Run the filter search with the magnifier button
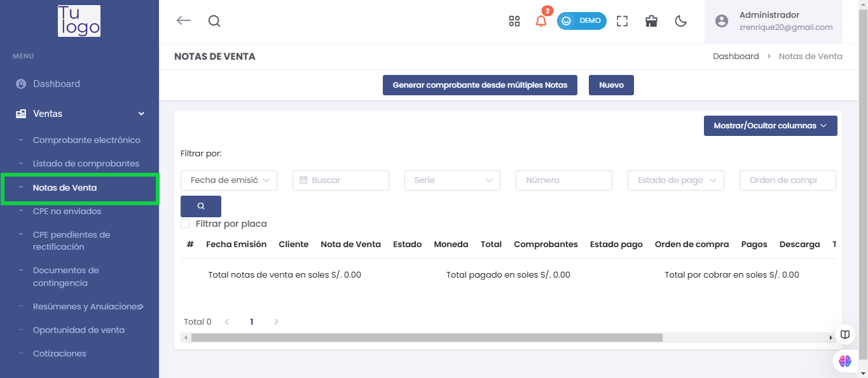Screen dimensions: 868x378 [x=200, y=206]
